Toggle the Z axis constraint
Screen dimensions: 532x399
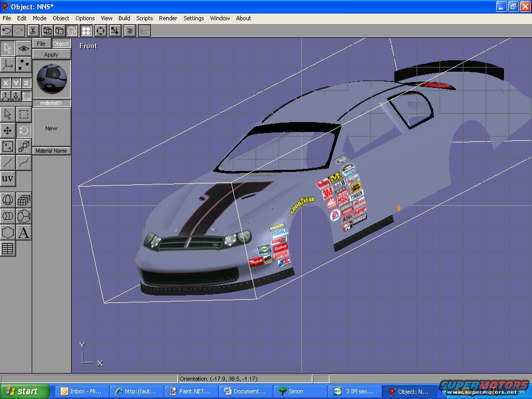click(26, 83)
